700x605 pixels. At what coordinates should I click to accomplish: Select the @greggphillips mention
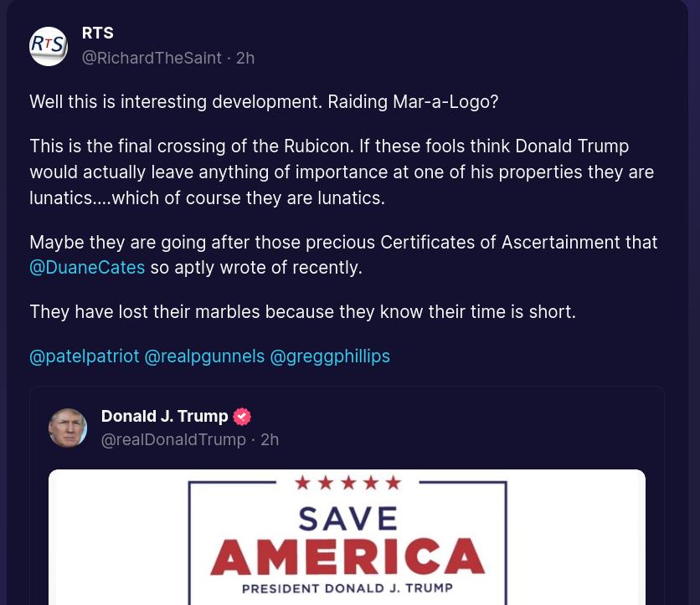pyautogui.click(x=330, y=356)
